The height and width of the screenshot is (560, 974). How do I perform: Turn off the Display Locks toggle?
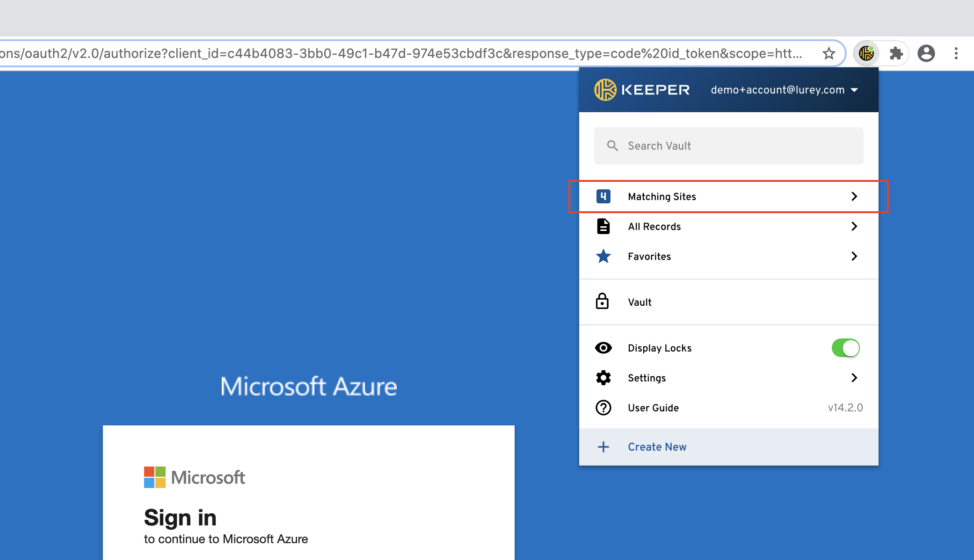pyautogui.click(x=846, y=348)
